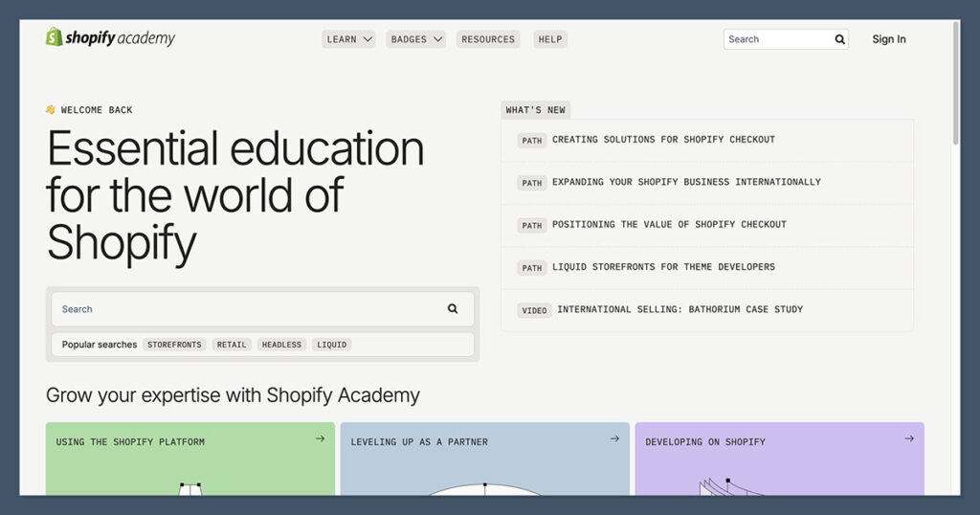980x515 pixels.
Task: Expand the Learn dropdown menu
Action: click(348, 39)
